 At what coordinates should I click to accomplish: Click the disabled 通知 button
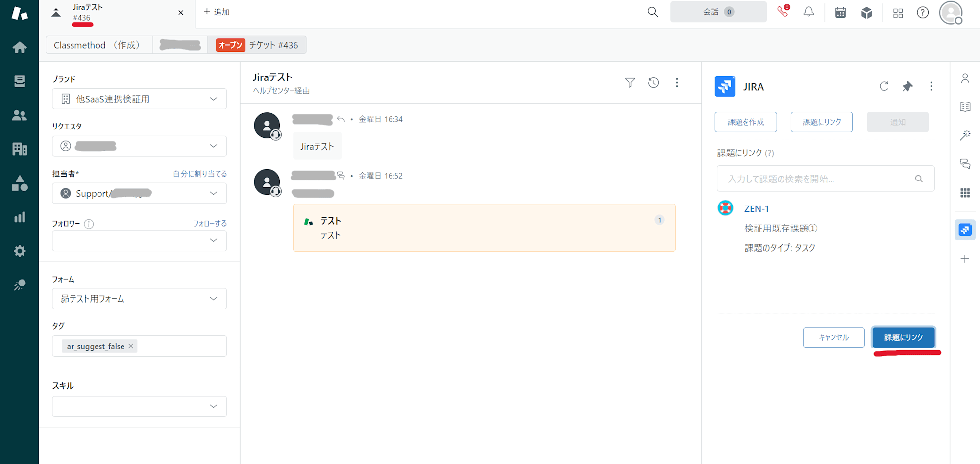tap(898, 122)
